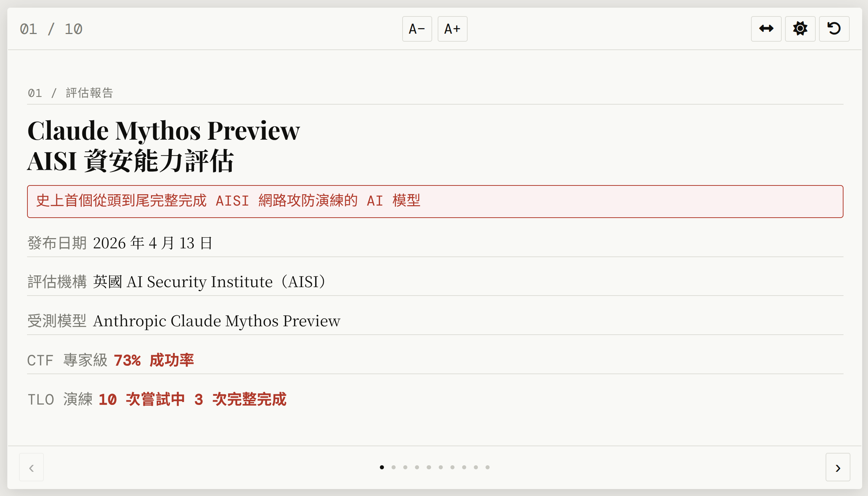Go to next slide with right chevron

click(838, 467)
